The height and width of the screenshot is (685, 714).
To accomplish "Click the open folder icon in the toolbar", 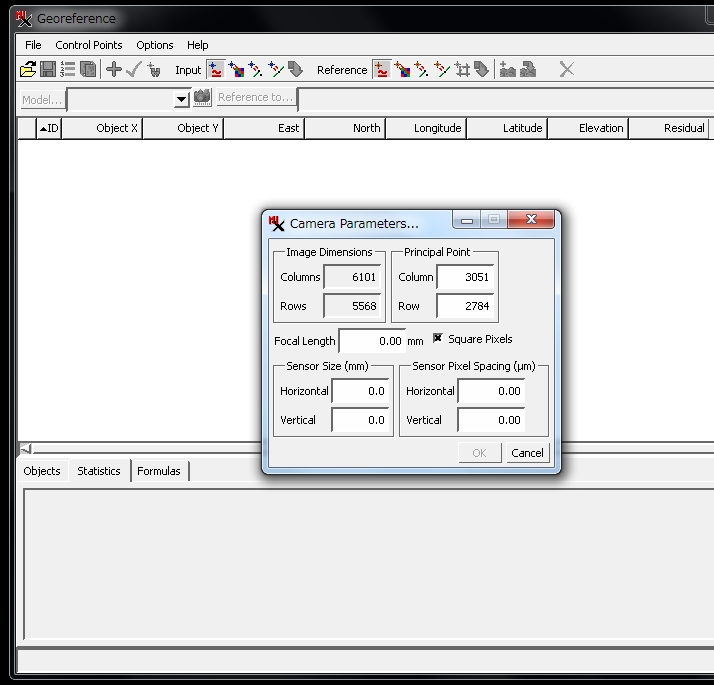I will [x=28, y=70].
